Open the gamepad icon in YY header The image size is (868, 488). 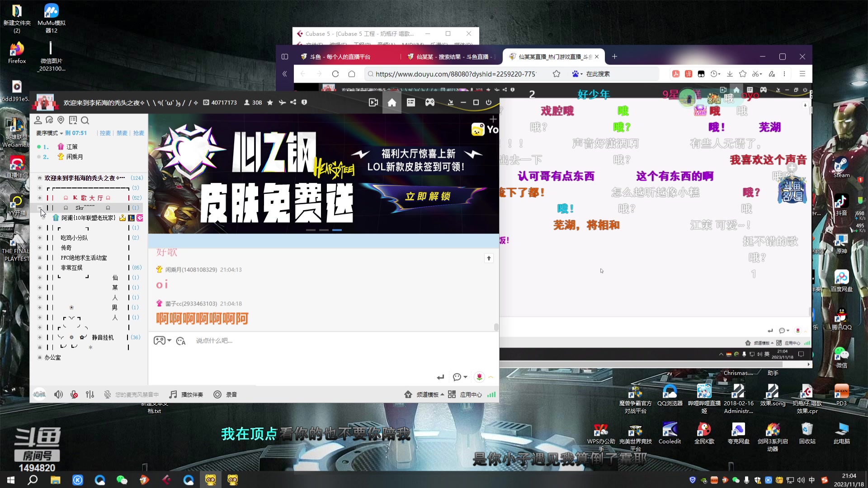pyautogui.click(x=430, y=103)
